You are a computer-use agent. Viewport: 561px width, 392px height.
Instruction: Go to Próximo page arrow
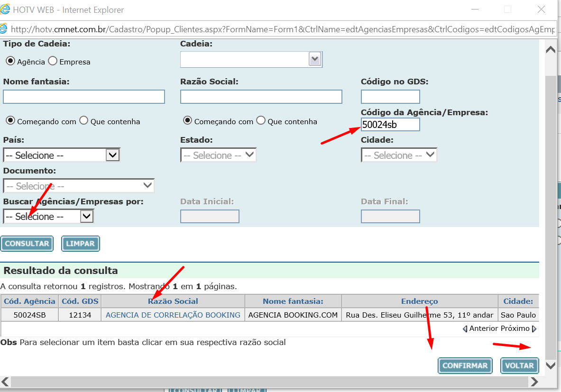tap(534, 328)
